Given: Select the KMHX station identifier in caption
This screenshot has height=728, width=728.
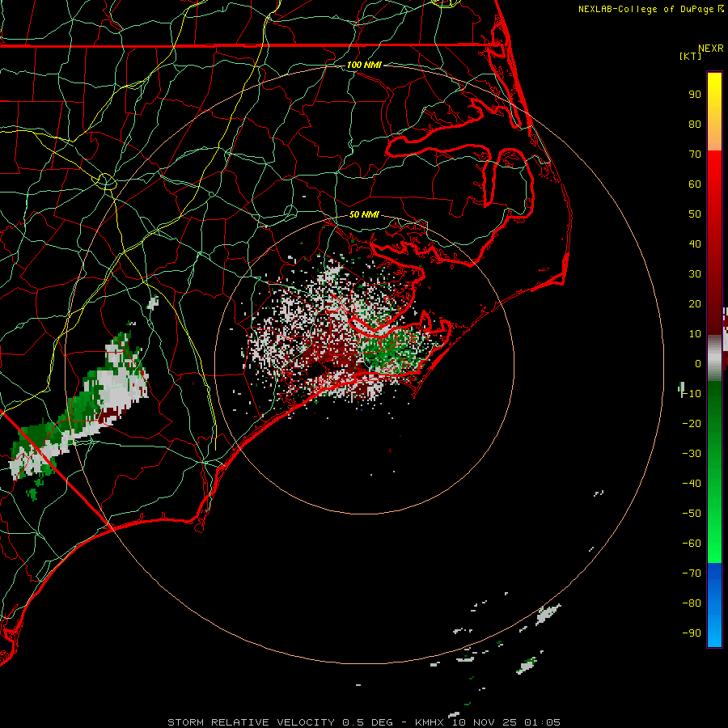Looking at the screenshot, I should point(430,722).
